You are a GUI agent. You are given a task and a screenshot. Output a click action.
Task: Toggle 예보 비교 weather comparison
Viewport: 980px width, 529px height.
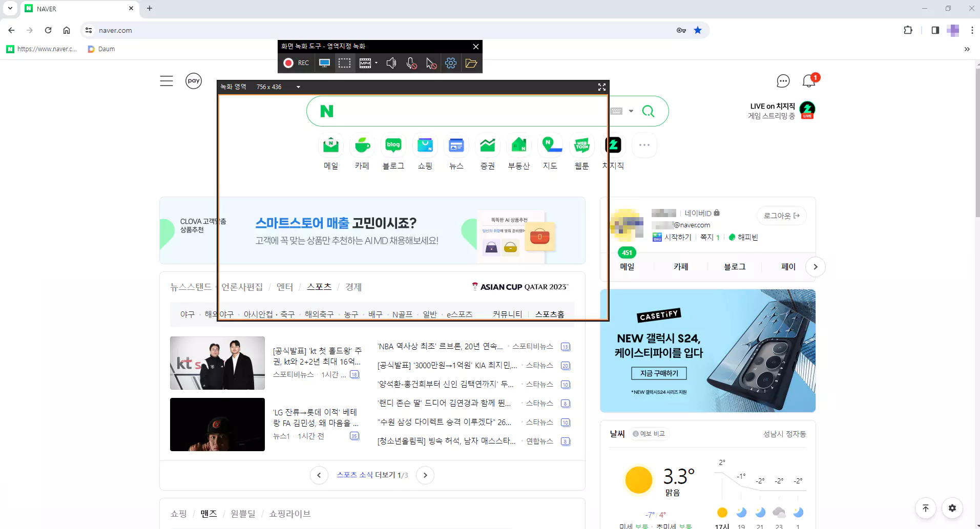tap(649, 434)
